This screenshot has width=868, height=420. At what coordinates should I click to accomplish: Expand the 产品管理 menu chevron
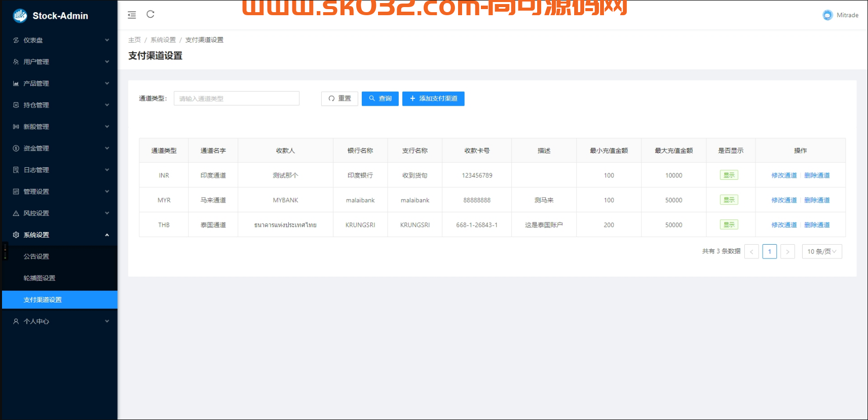click(107, 84)
